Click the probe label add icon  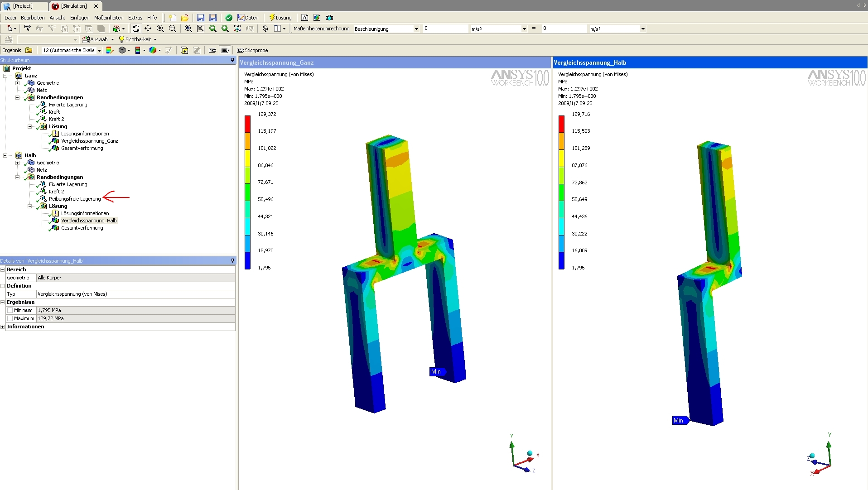point(184,50)
